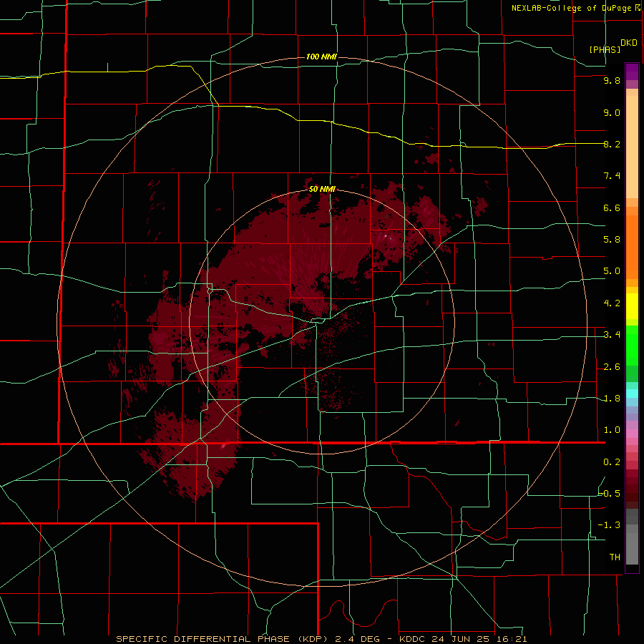Pick the pink color bar segment near 1.0
The width and height of the screenshot is (644, 644).
(632, 434)
